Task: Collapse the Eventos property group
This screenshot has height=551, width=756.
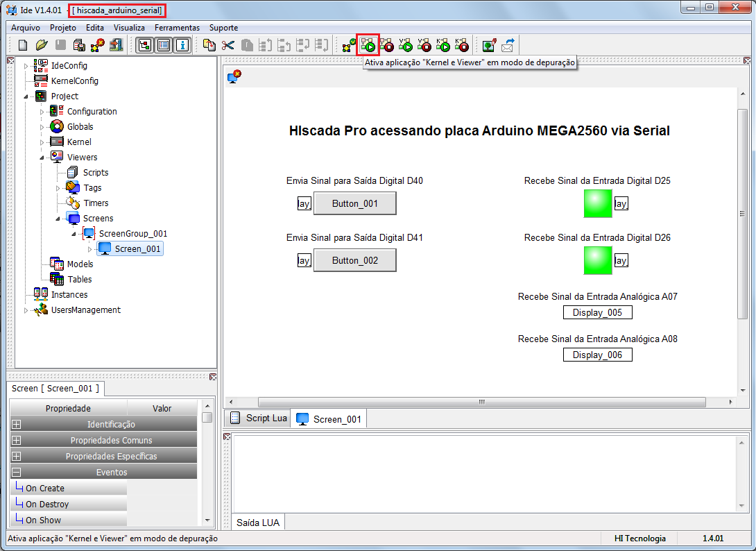Action: 17,472
